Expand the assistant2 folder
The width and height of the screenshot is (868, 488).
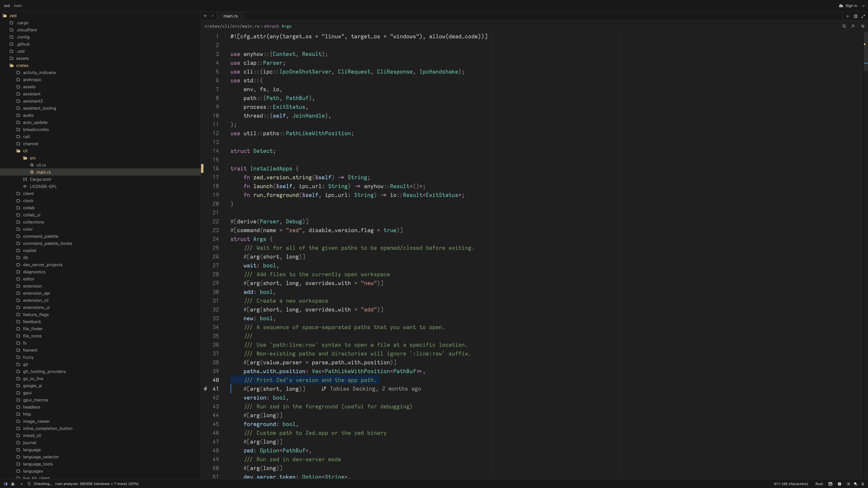pyautogui.click(x=100, y=101)
